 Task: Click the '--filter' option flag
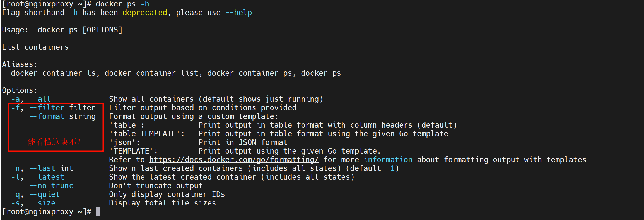click(x=47, y=108)
